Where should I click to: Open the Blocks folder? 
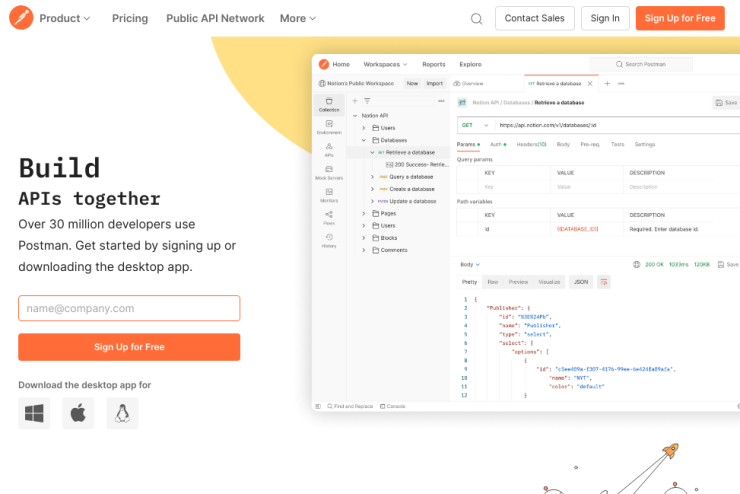click(385, 238)
